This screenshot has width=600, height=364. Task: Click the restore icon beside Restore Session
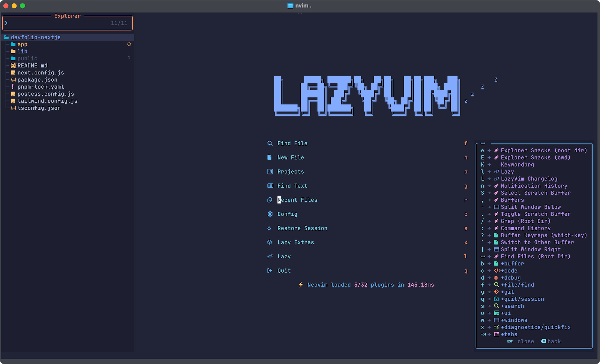(x=269, y=228)
